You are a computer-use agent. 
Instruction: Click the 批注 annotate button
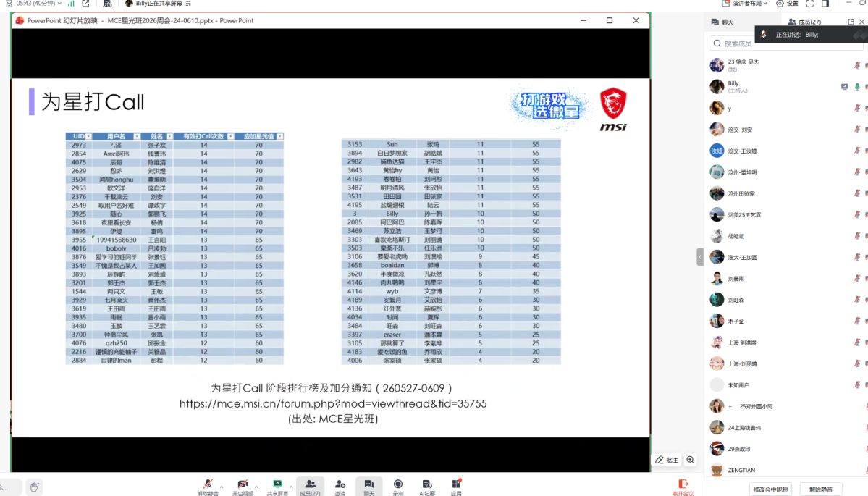667,460
